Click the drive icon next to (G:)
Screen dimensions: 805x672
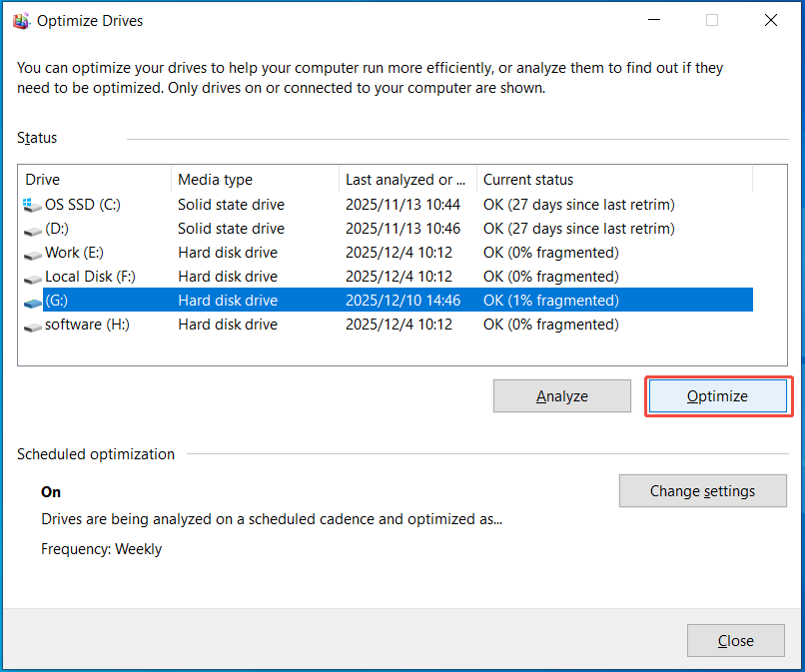tap(30, 301)
